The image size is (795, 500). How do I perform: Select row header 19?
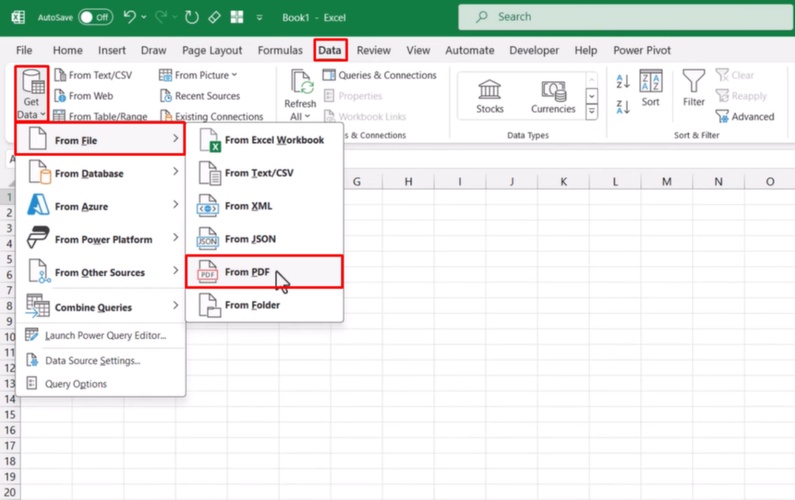(x=10, y=477)
